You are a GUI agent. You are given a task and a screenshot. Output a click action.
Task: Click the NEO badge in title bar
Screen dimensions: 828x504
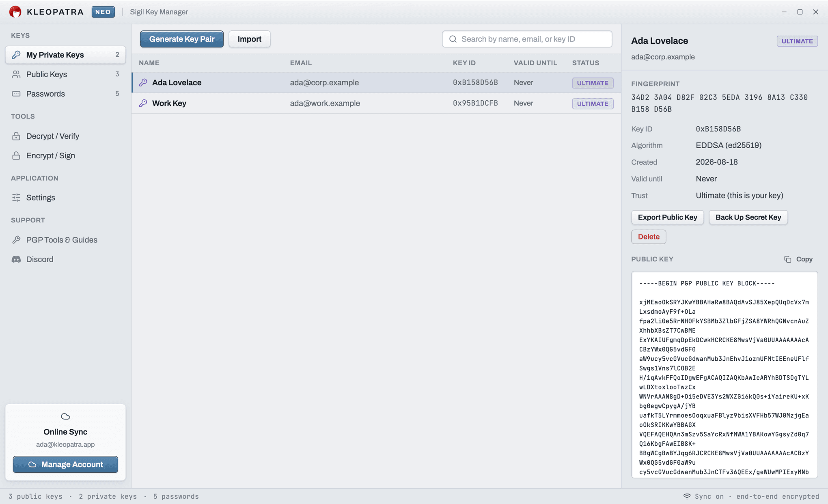(x=103, y=12)
